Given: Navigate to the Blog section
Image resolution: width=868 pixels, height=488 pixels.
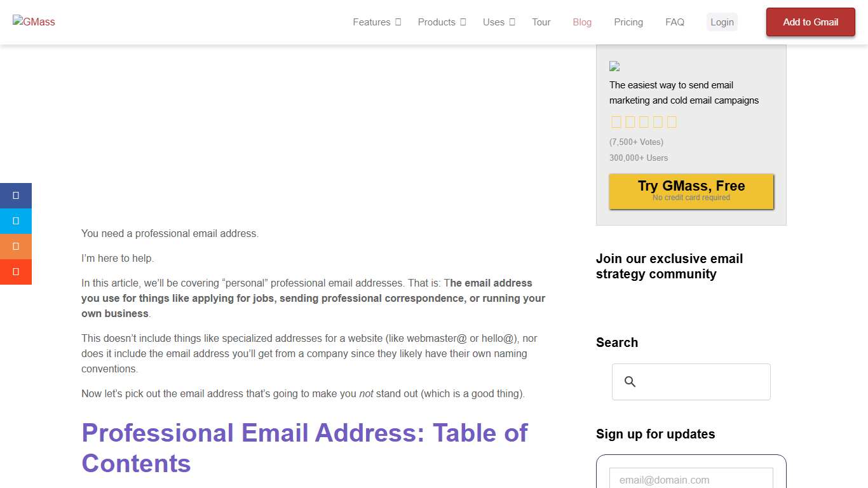Looking at the screenshot, I should coord(582,22).
